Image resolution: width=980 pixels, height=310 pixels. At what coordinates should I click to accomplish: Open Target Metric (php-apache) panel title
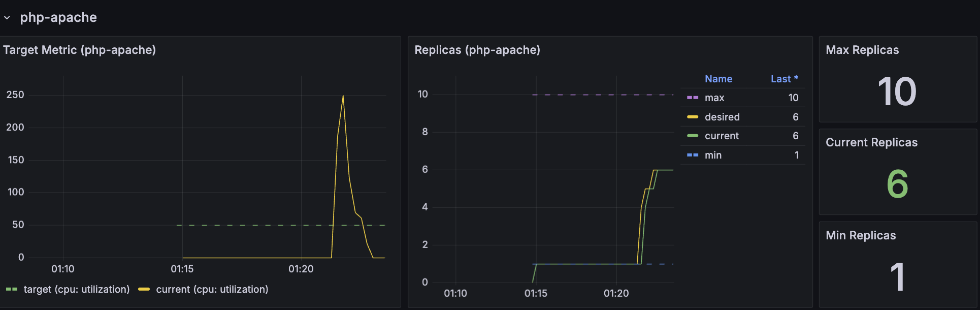click(79, 50)
